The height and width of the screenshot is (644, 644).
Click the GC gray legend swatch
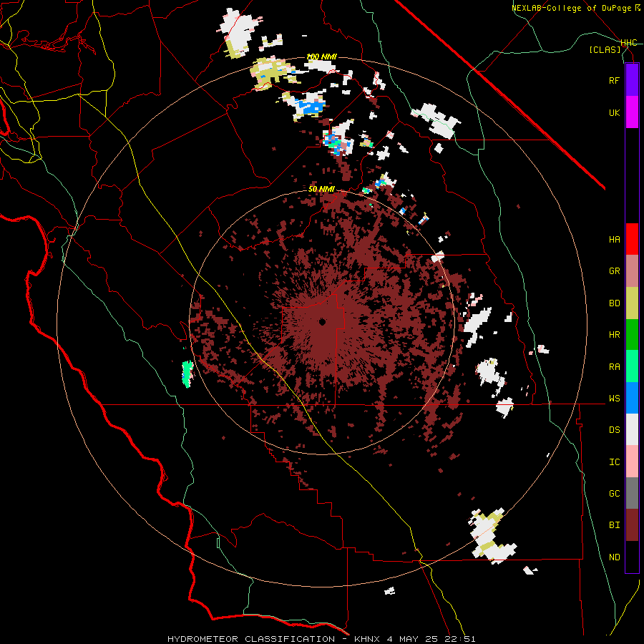[x=632, y=493]
